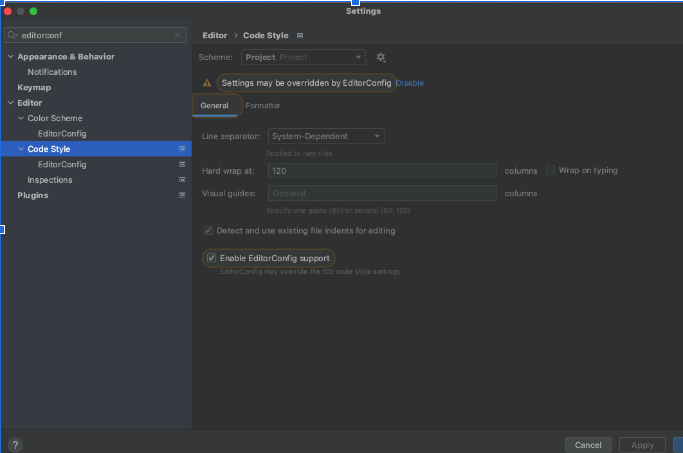Open the Line separator dropdown
The height and width of the screenshot is (453, 683).
point(325,136)
